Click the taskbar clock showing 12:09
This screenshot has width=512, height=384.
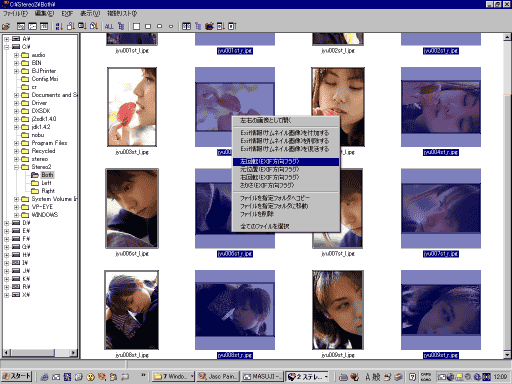pyautogui.click(x=500, y=377)
